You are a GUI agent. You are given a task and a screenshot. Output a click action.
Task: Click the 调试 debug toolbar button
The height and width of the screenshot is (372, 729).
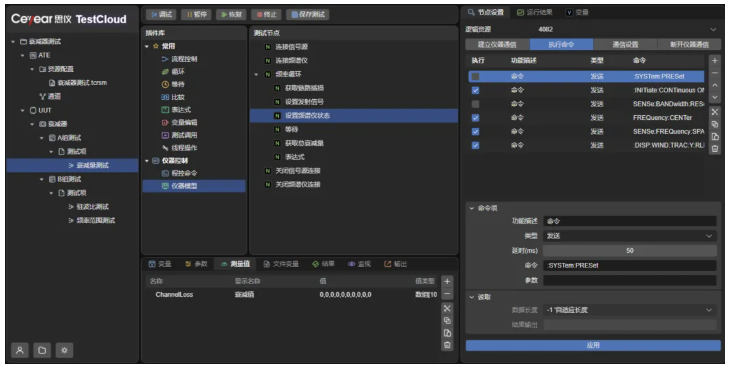161,14
